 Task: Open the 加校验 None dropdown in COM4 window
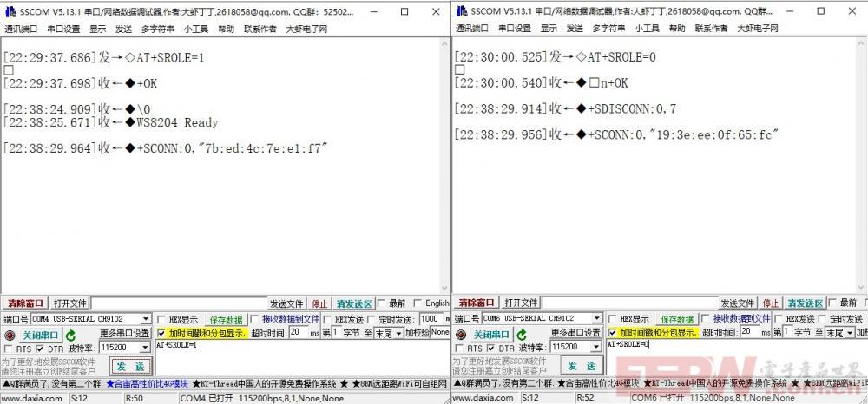[x=440, y=332]
